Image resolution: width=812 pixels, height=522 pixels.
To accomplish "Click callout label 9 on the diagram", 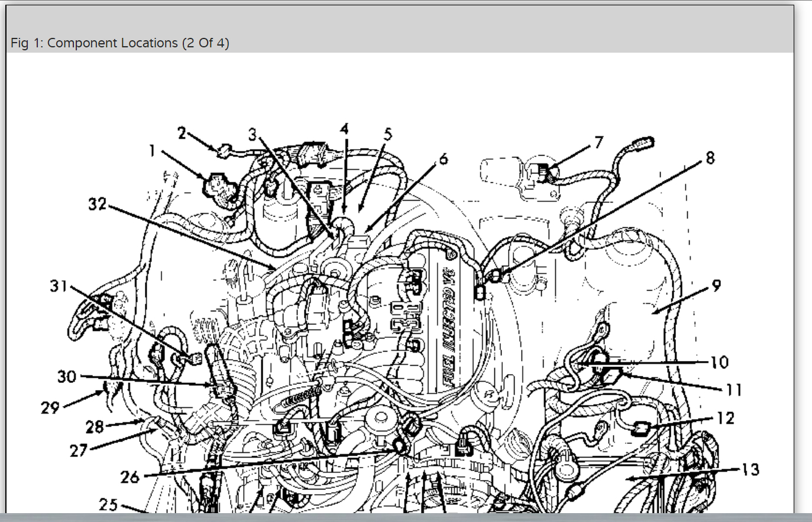I will point(717,286).
